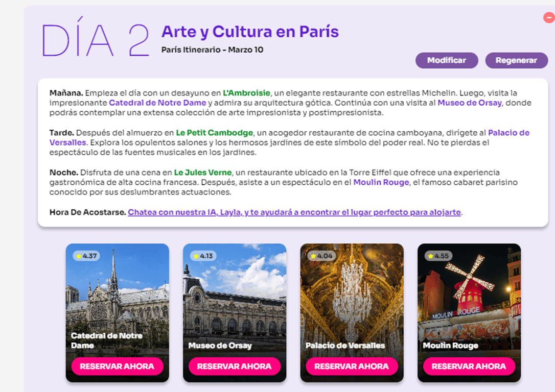Open the Le Petit Cambodge restaurant link
The height and width of the screenshot is (392, 555).
click(x=215, y=133)
